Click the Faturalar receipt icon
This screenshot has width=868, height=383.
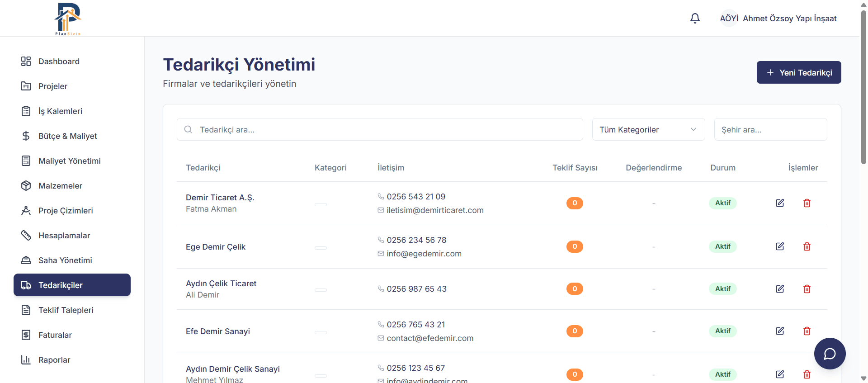(x=26, y=335)
